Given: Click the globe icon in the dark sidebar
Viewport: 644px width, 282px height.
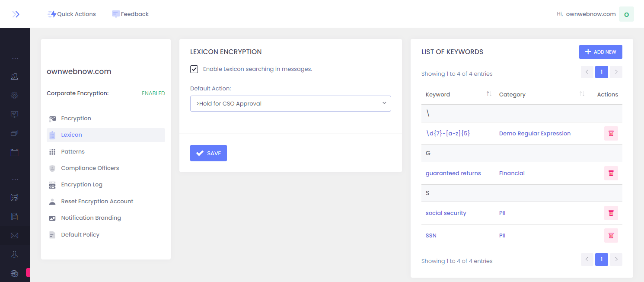Looking at the screenshot, I should [15, 273].
